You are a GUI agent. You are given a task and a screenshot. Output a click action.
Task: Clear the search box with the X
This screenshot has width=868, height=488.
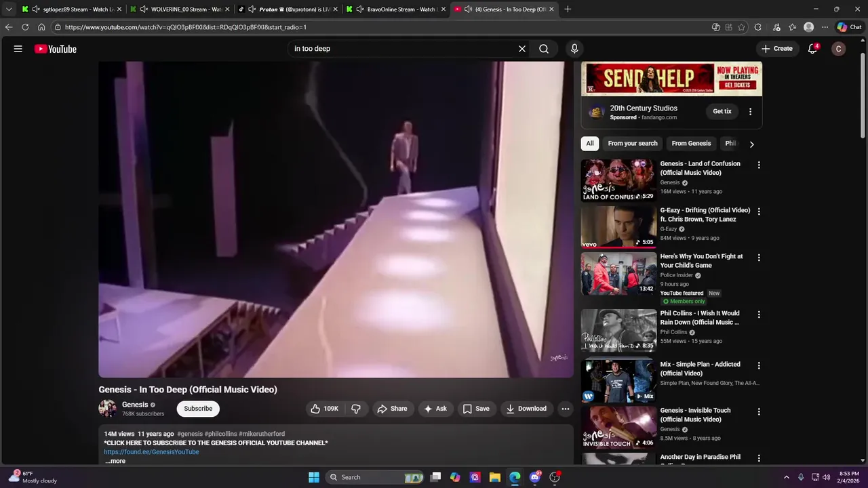(522, 49)
